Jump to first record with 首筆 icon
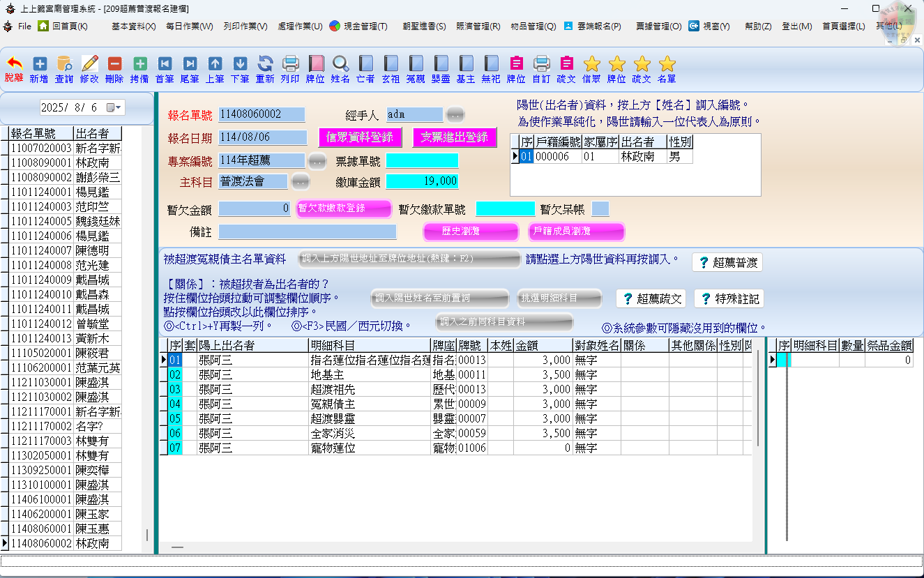The width and height of the screenshot is (924, 578). [x=165, y=64]
